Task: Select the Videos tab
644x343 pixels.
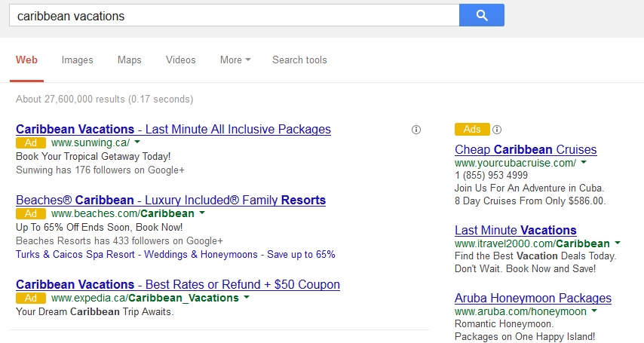Action: 181,60
